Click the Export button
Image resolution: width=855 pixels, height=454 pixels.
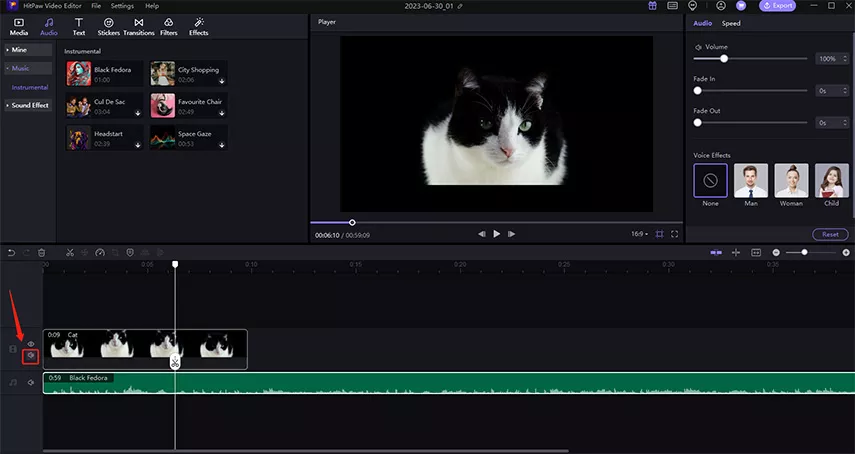coord(779,6)
